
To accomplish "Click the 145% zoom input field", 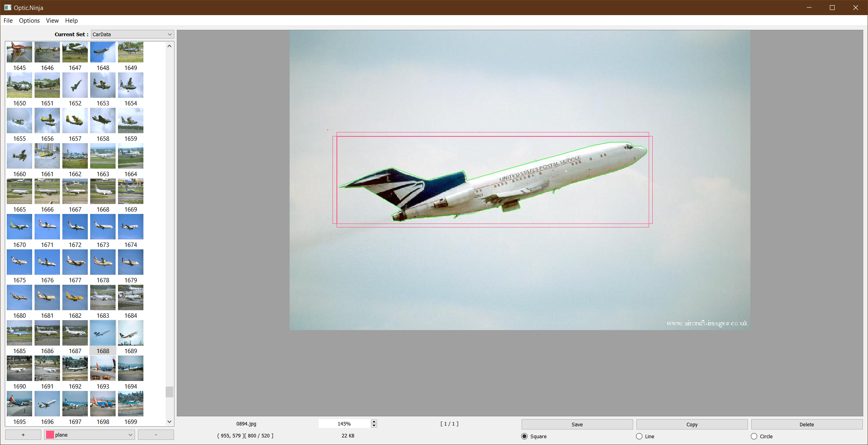I will (x=344, y=424).
